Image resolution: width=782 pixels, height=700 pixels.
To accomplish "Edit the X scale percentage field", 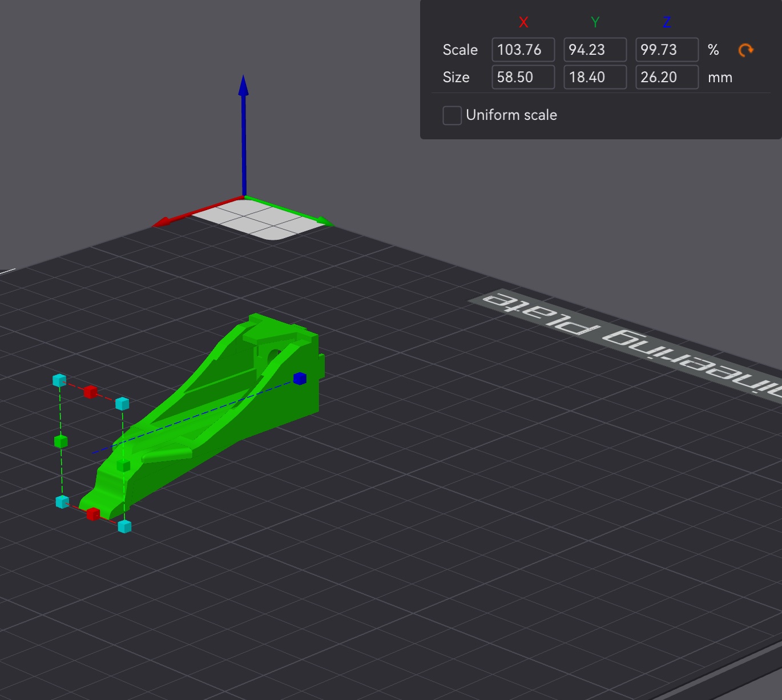I will click(523, 50).
